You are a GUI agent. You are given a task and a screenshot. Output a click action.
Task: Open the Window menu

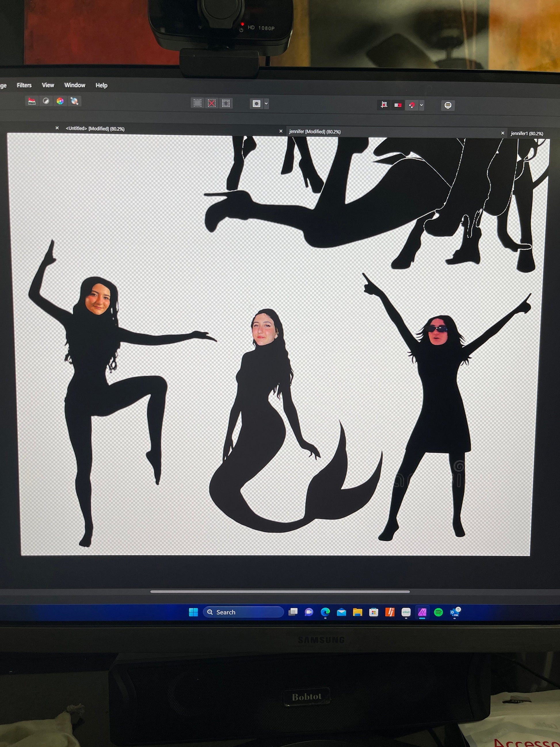click(x=75, y=85)
